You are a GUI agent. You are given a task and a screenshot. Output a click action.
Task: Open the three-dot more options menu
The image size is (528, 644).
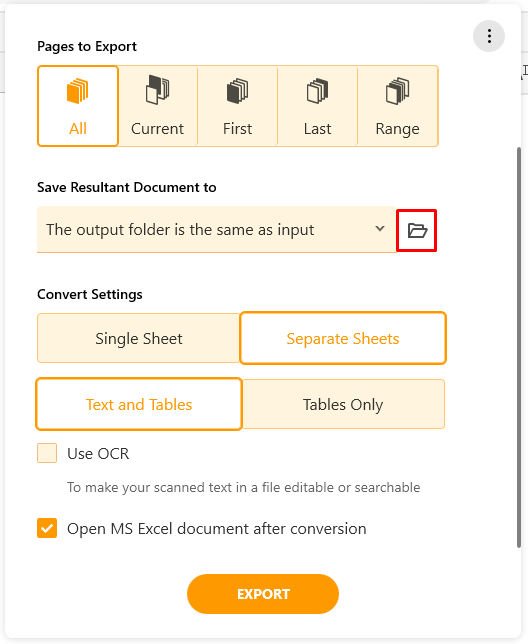coord(489,36)
